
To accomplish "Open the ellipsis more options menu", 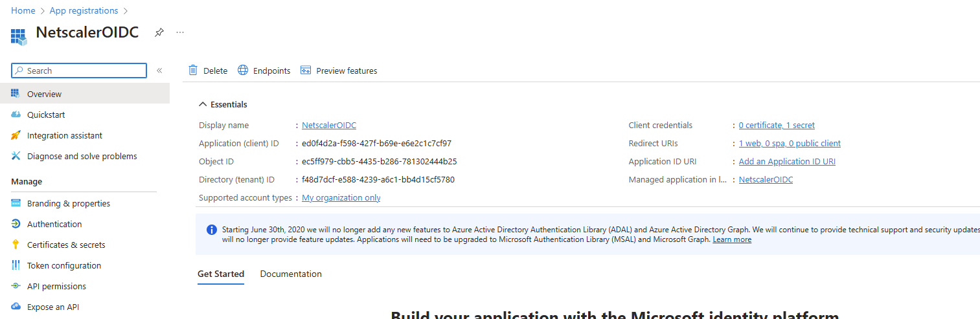I will pyautogui.click(x=180, y=32).
